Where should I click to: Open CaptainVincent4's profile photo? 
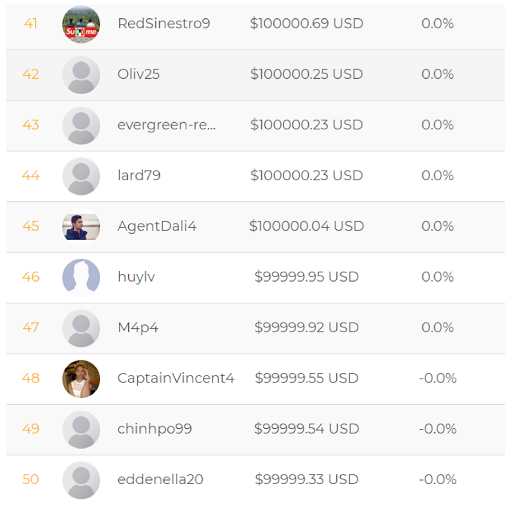click(x=81, y=379)
